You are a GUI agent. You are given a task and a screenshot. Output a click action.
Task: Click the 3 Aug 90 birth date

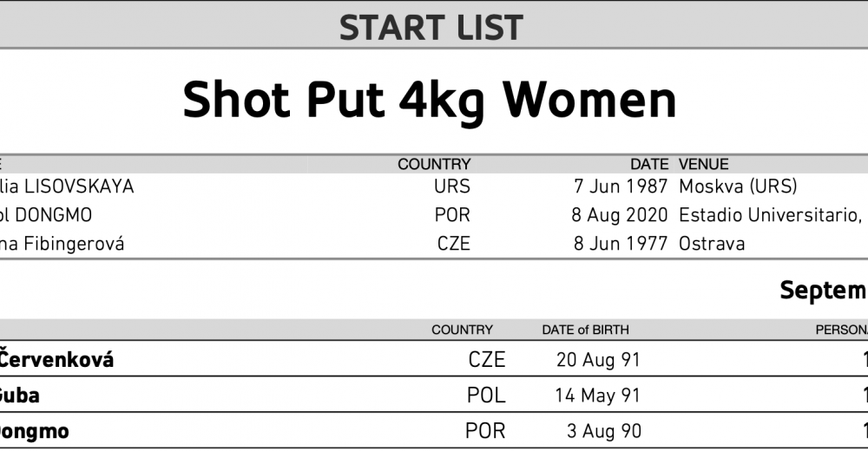click(604, 431)
